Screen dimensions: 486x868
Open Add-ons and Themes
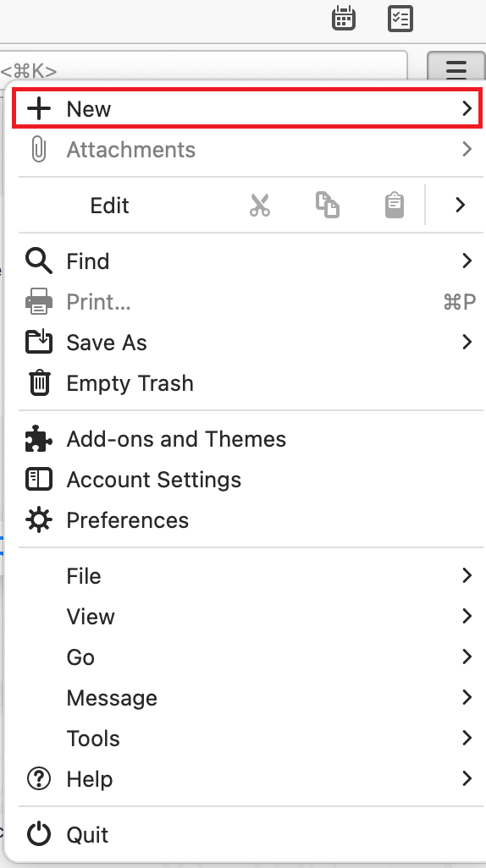(x=247, y=439)
